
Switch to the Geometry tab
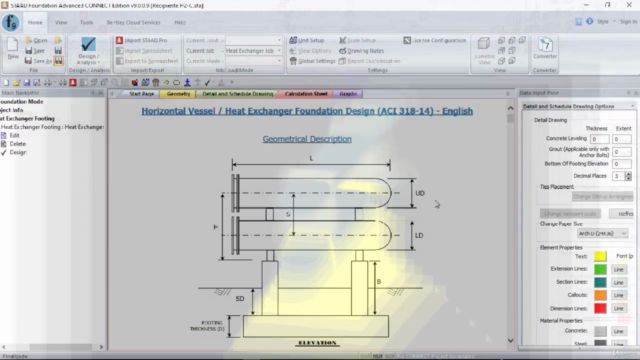pyautogui.click(x=178, y=94)
